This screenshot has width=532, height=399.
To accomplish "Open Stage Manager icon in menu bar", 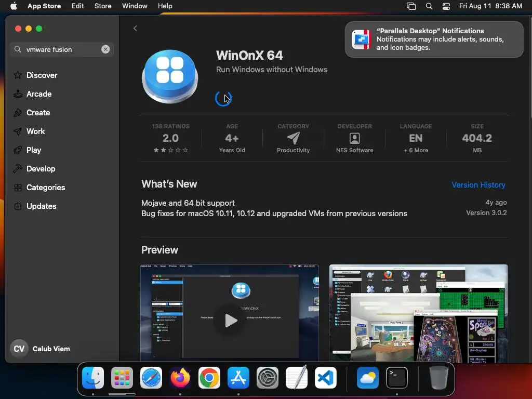I will click(x=411, y=6).
